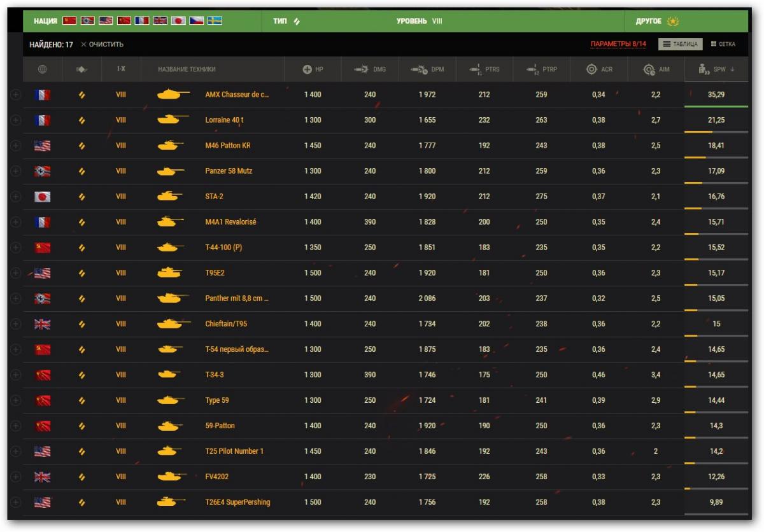This screenshot has height=532, width=764.
Task: Sort by НАЗВАНИЕ ТЕХНИКИ name header
Action: [x=187, y=69]
